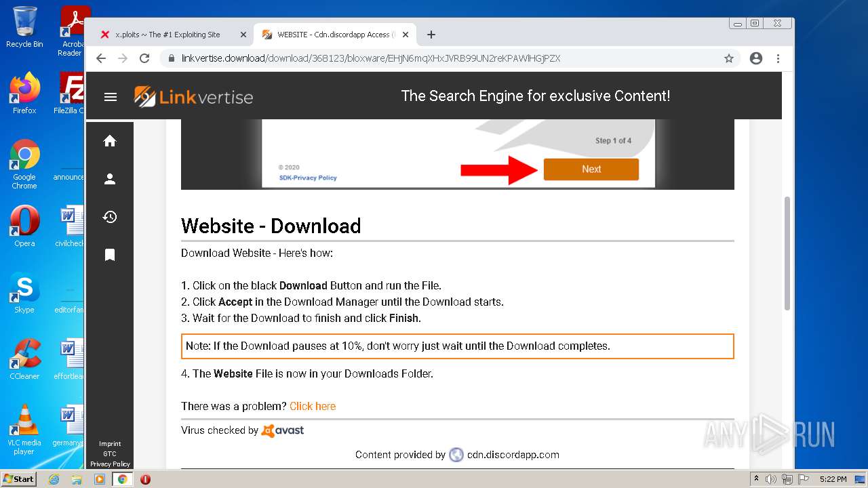Screen dimensions: 868x488
Task: Click Chrome back arrow
Action: pyautogui.click(x=101, y=58)
